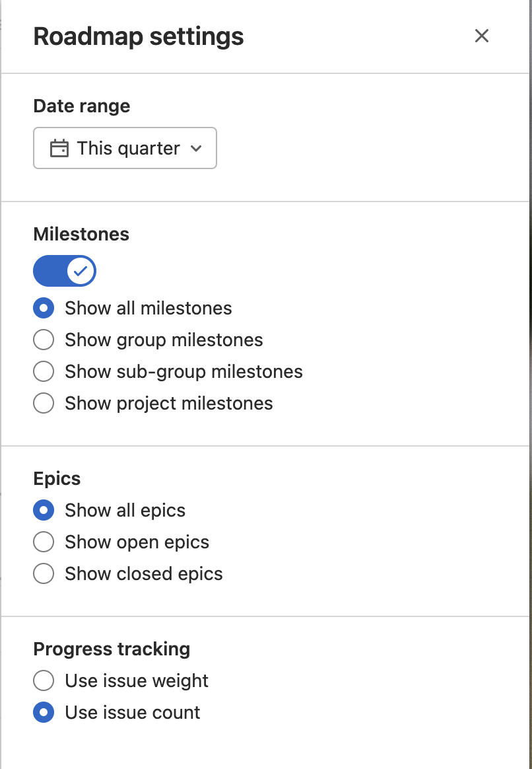Select Show sub-group milestones
The width and height of the screenshot is (532, 769).
tap(43, 371)
